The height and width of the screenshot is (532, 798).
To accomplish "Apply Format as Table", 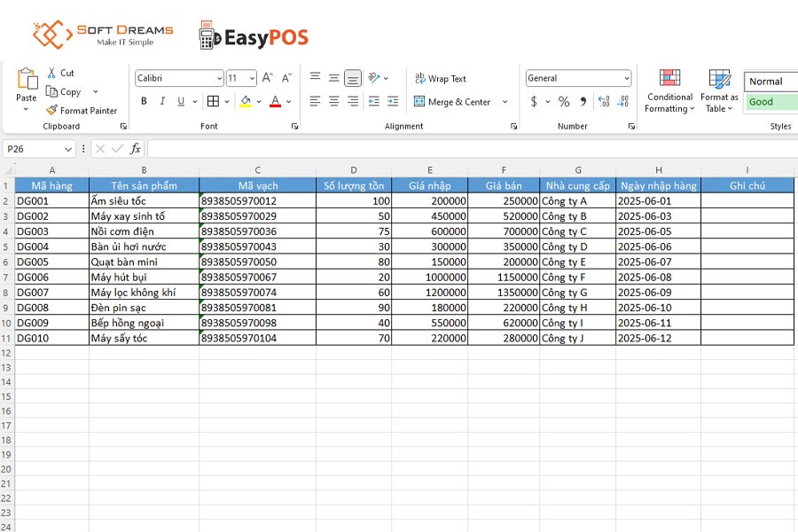I will 719,90.
